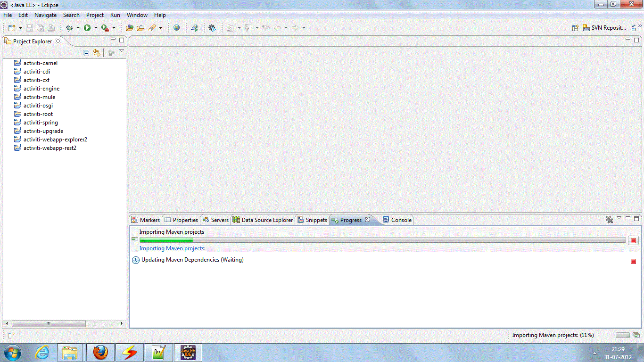Toggle Link with Editor in Project Explorer
644x362 pixels.
pyautogui.click(x=97, y=53)
